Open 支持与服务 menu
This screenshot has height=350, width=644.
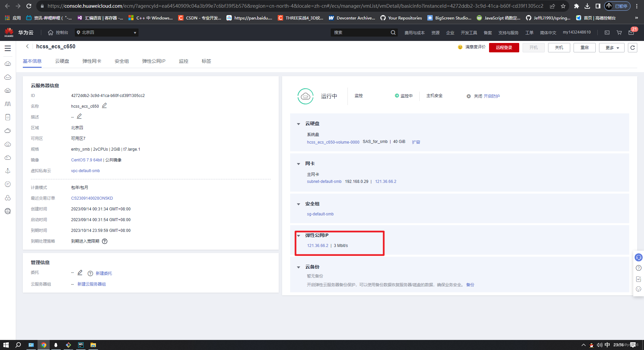point(508,33)
